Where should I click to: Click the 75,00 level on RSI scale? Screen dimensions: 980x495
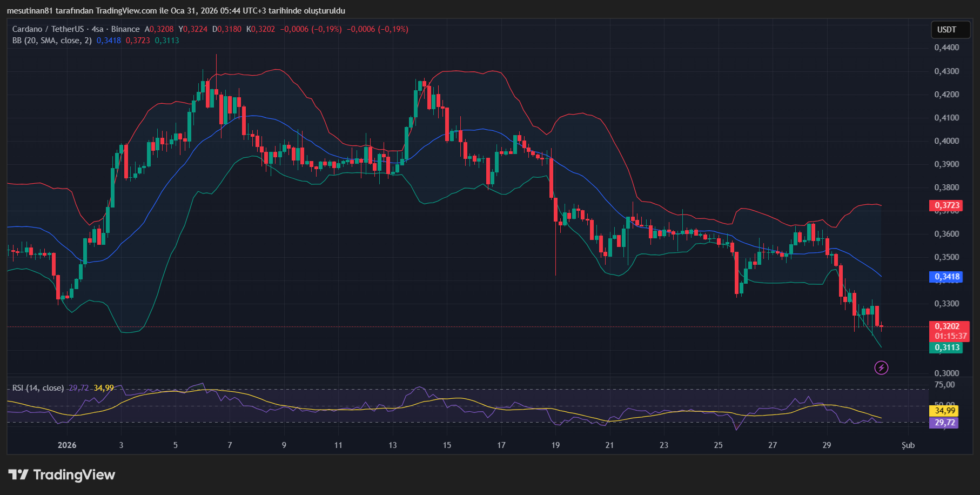pos(945,385)
